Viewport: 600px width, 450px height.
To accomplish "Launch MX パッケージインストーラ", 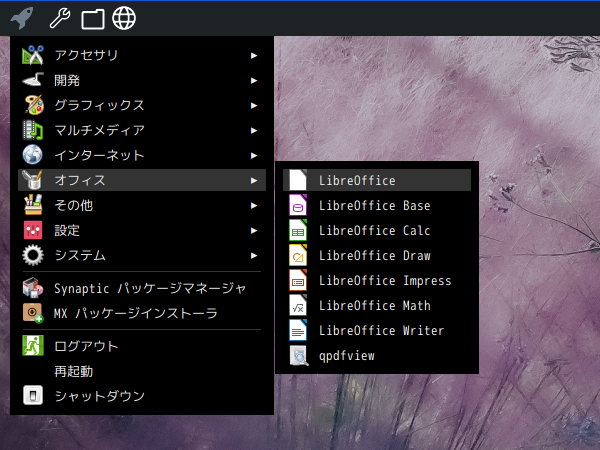I will click(142, 313).
